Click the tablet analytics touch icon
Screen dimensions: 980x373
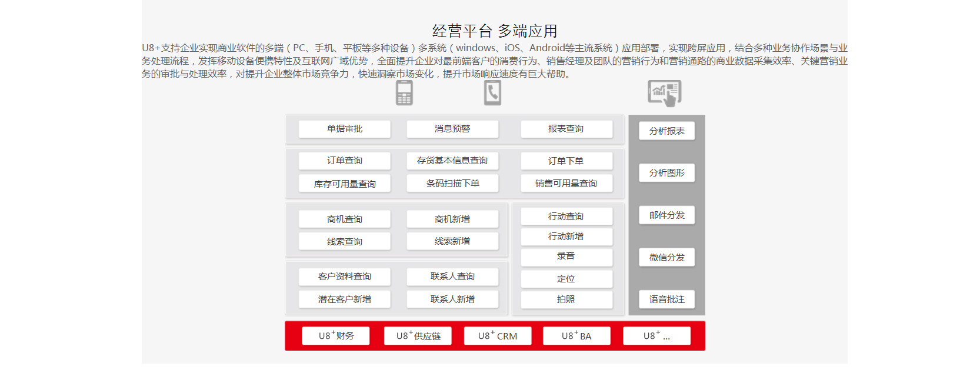665,93
